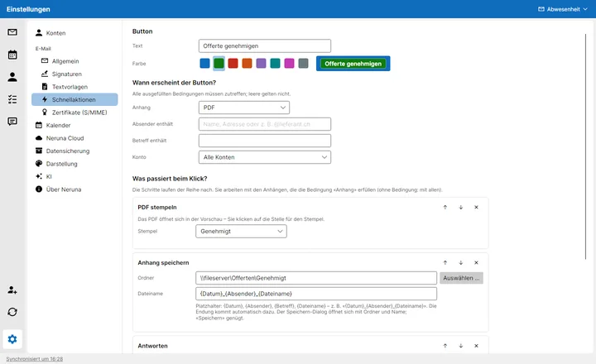The image size is (596, 364).
Task: Move PDF stempeln step down
Action: tap(461, 207)
